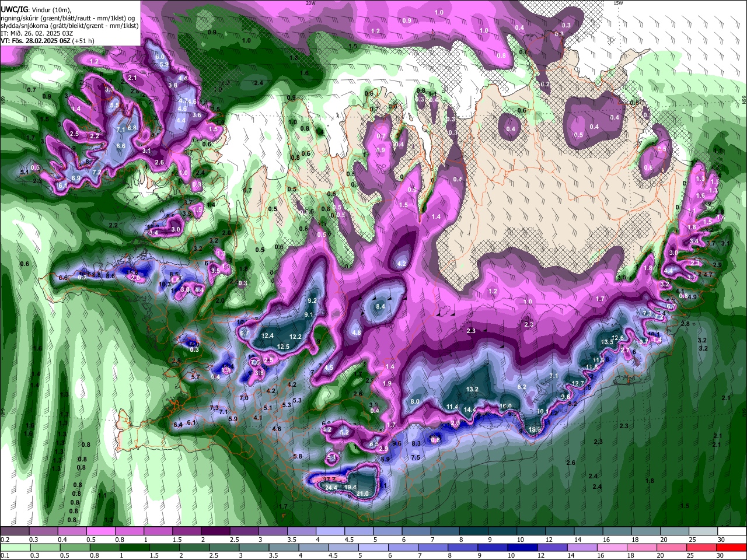The height and width of the screenshot is (560, 747).
Task: Click the 6.2 precipitation value
Action: (x=522, y=387)
